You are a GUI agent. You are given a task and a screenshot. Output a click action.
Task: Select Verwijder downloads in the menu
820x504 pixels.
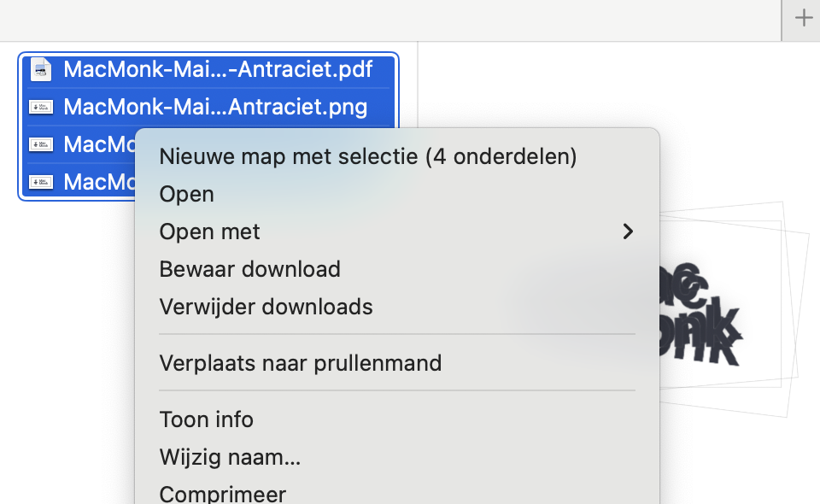point(266,307)
